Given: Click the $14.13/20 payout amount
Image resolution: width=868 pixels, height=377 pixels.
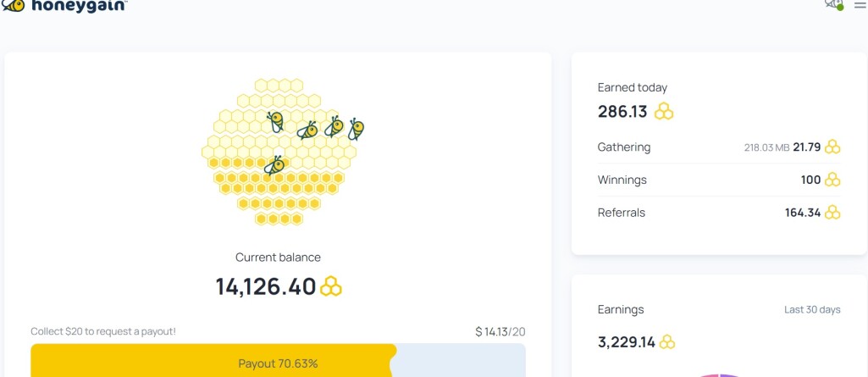Looking at the screenshot, I should [x=500, y=331].
